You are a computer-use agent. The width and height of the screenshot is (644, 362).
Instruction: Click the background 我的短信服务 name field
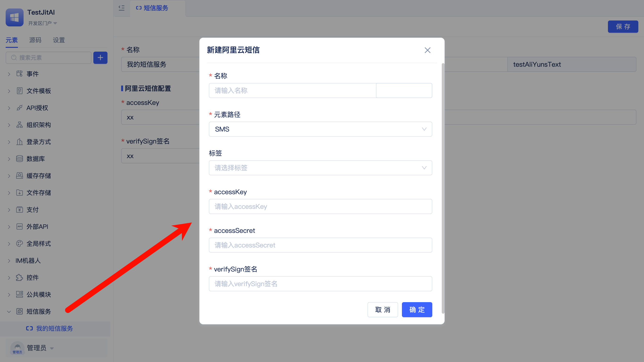tap(161, 65)
